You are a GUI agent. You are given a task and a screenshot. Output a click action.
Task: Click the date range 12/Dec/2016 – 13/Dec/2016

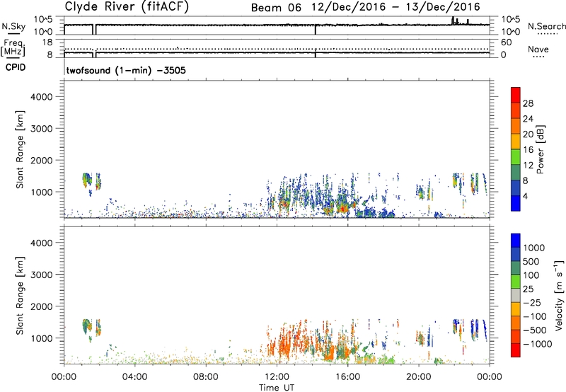point(396,7)
